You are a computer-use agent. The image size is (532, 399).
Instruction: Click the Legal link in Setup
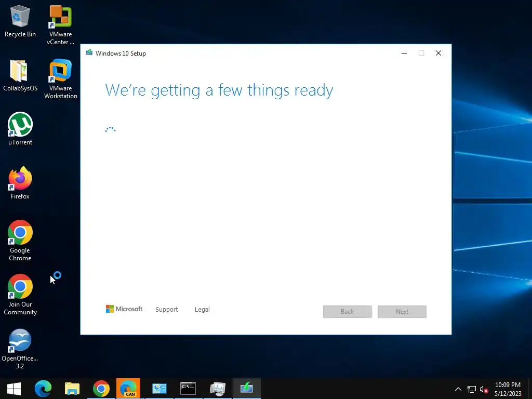tap(202, 310)
